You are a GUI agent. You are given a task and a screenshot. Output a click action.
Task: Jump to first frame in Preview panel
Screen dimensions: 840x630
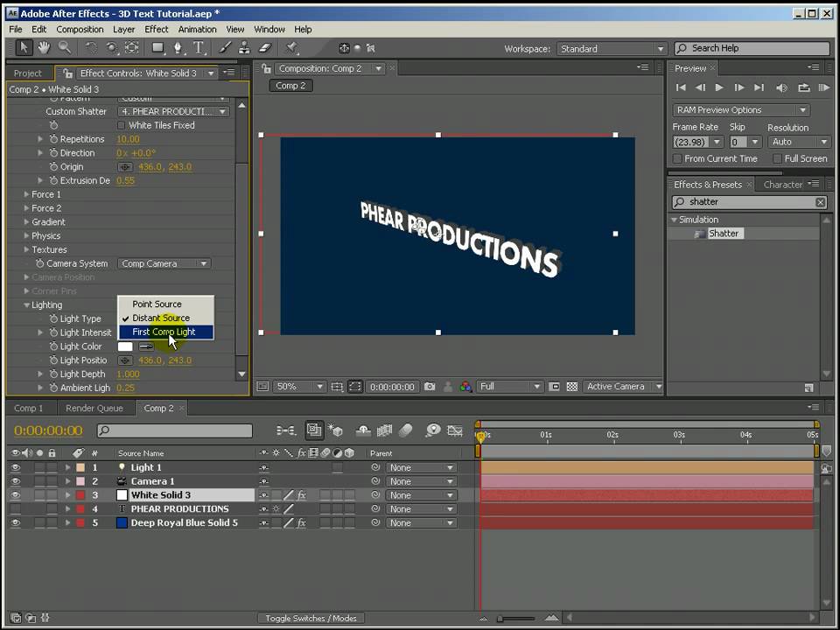[681, 87]
